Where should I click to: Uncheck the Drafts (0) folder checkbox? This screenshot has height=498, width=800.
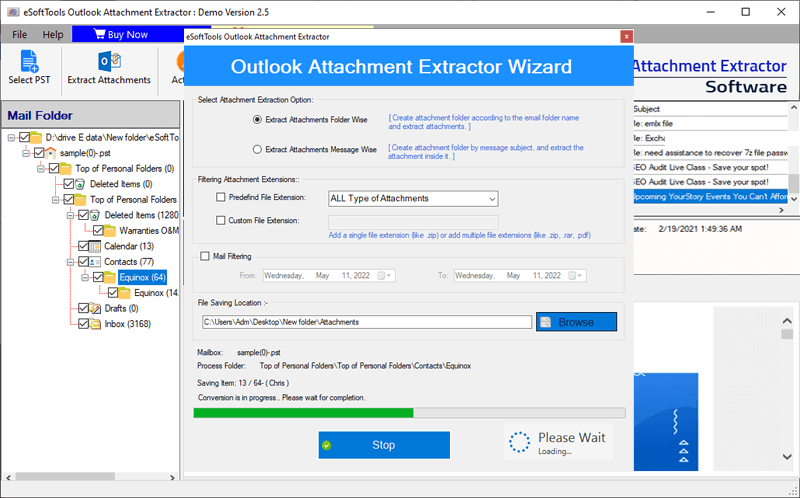point(83,308)
